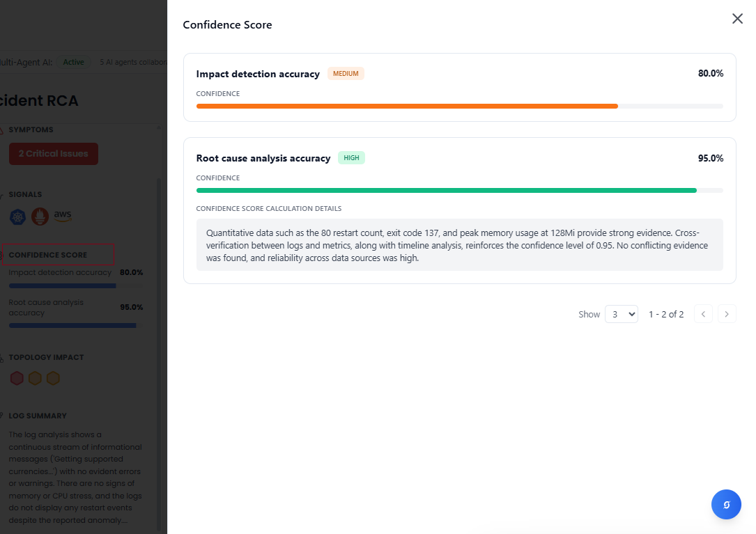
Task: Click the Root cause analysis accuracy title
Action: [x=263, y=158]
